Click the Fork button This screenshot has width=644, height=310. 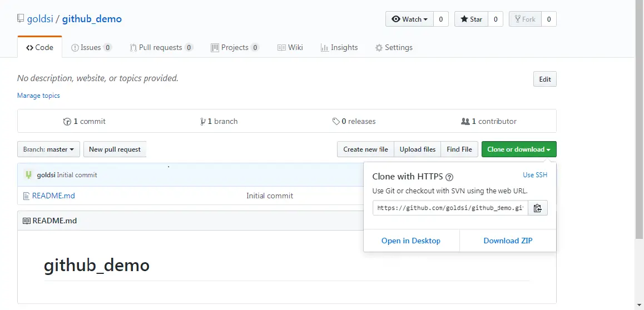tap(526, 19)
